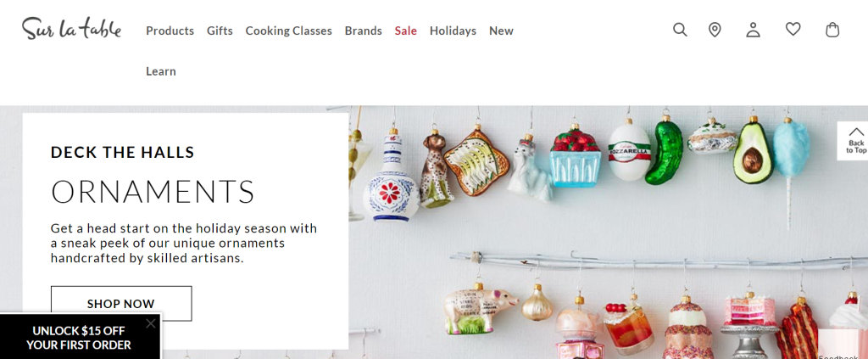Screen dimensions: 868x359
Task: Open the Holidays menu
Action: tap(453, 31)
